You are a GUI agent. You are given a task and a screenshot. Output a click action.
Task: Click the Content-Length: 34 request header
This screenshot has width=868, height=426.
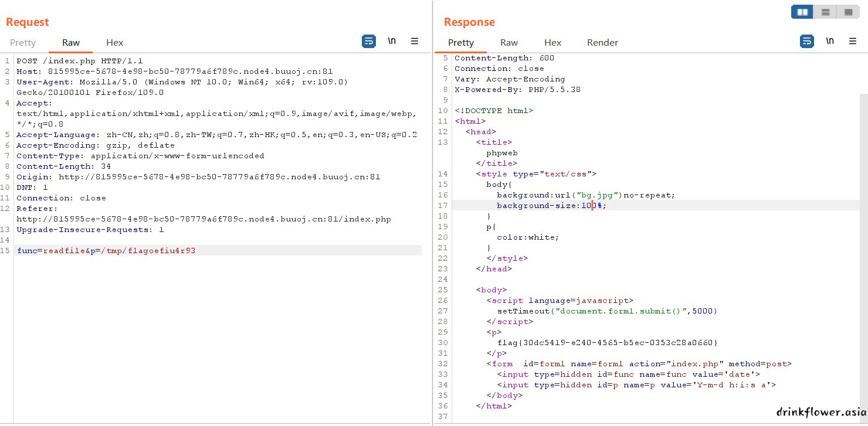[63, 166]
